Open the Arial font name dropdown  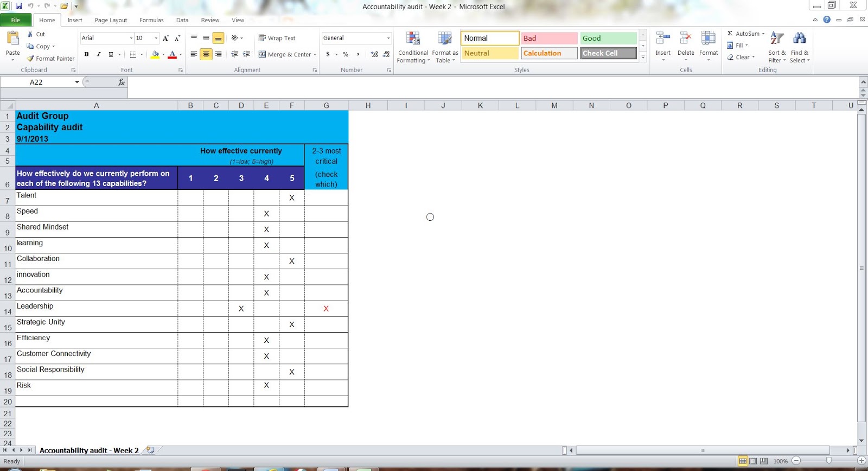[131, 38]
